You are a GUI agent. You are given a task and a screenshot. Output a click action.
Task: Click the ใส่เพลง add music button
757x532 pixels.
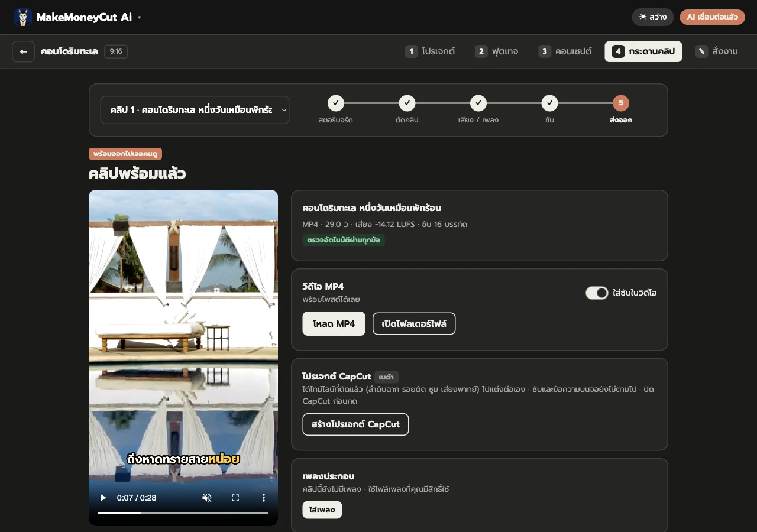(x=322, y=510)
